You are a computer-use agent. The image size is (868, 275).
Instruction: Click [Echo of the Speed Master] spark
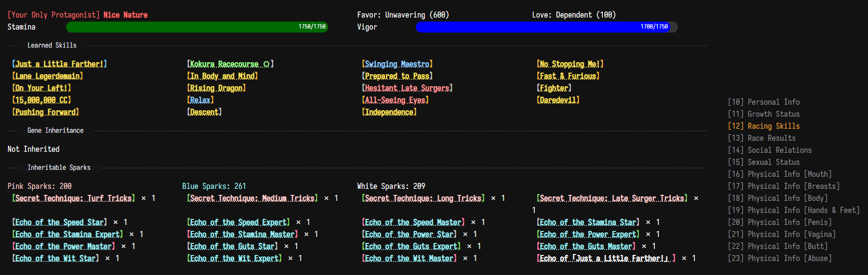point(413,222)
